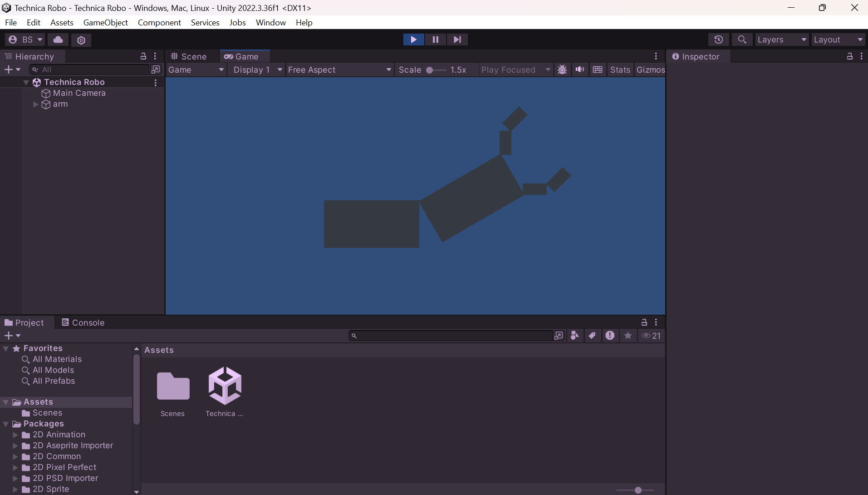The height and width of the screenshot is (495, 868).
Task: Open the Play Focused dropdown
Action: [x=515, y=69]
